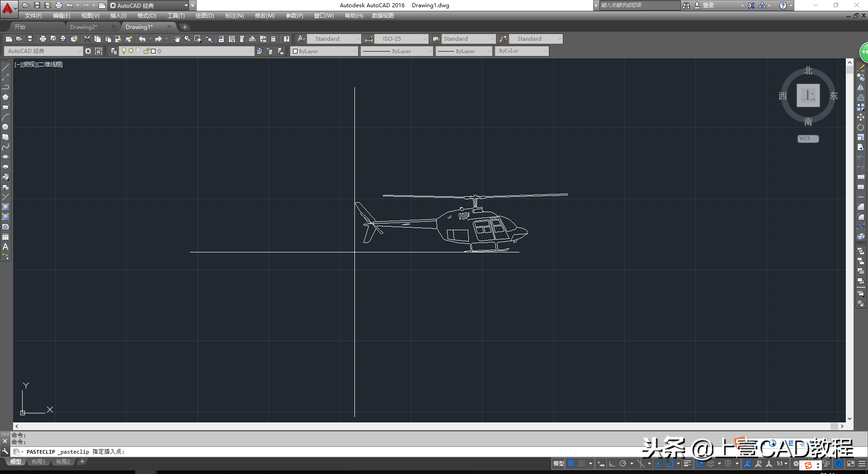The image size is (868, 474).
Task: Click the QuickCalc calculator icon
Action: click(274, 39)
